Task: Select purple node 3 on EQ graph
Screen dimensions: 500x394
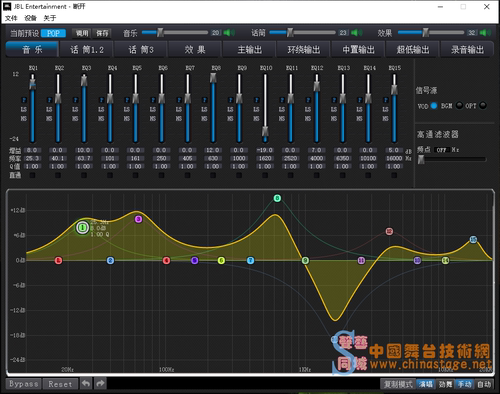Action: coord(138,219)
